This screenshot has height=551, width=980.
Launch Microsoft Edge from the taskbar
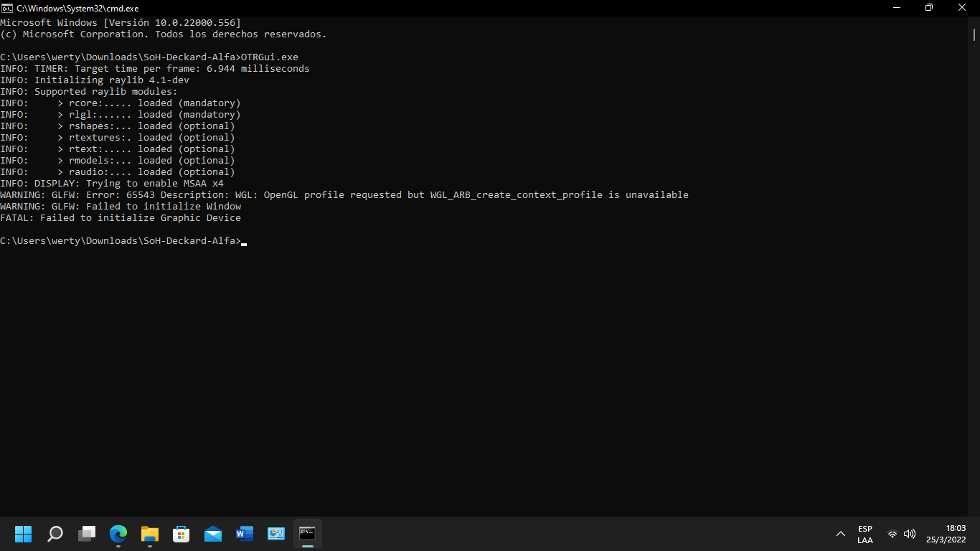118,534
